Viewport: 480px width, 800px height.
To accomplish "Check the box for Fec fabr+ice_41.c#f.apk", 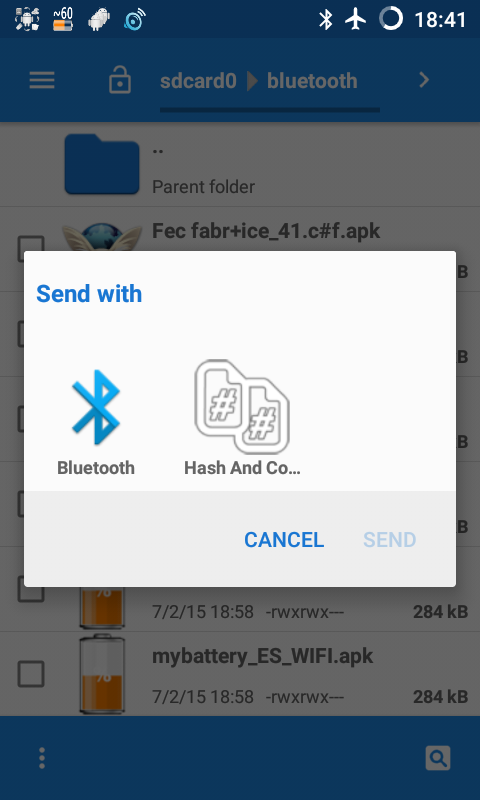I will [31, 248].
